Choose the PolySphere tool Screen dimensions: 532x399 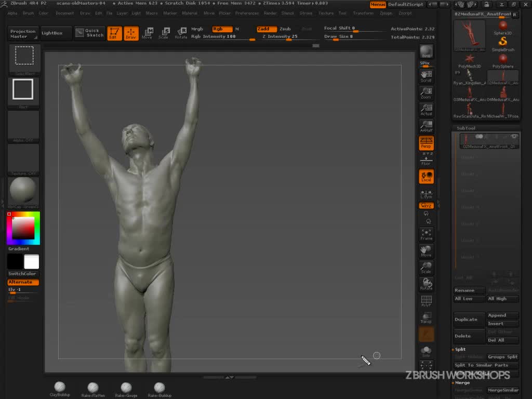click(x=502, y=60)
